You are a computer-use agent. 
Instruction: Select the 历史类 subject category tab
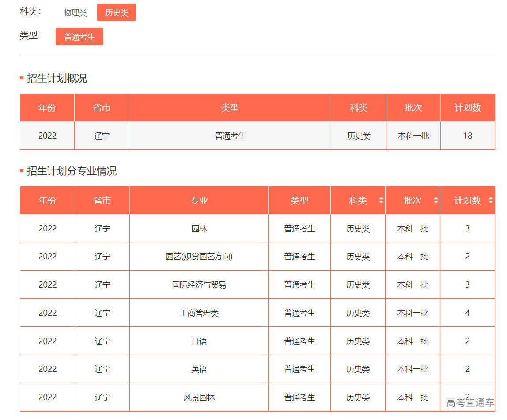pyautogui.click(x=117, y=13)
